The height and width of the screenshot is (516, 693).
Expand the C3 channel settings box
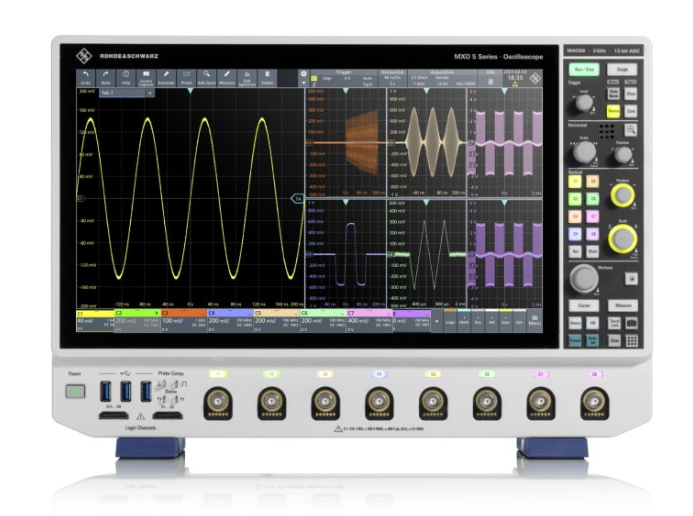(x=184, y=321)
